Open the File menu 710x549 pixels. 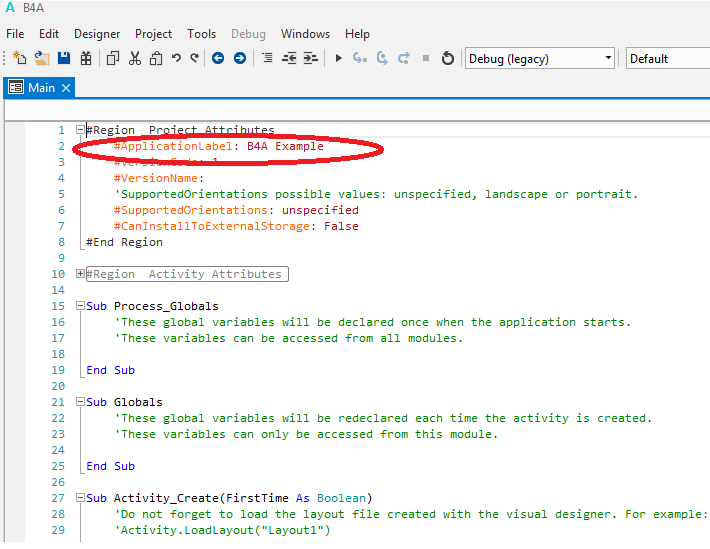click(x=15, y=34)
